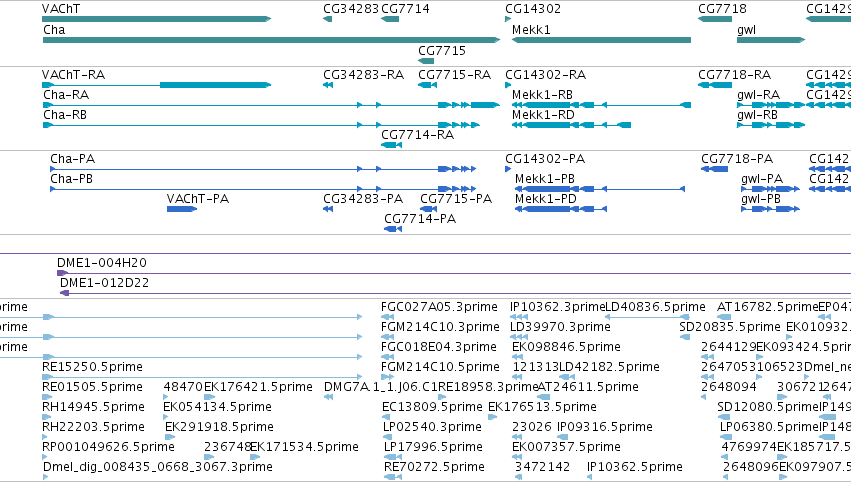Screen dimensions: 851x482
Task: Click the CG7715-RA transcript label
Action: (x=454, y=74)
